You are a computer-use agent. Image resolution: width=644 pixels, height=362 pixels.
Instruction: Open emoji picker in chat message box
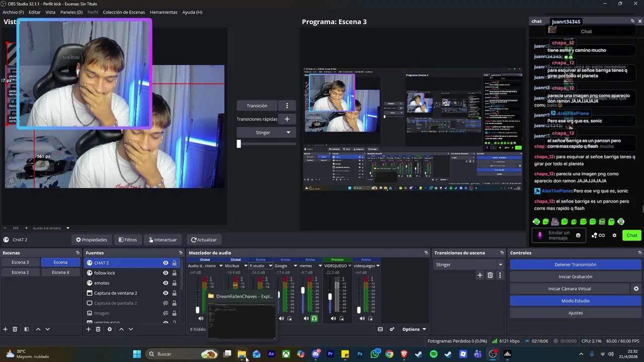pos(578,235)
